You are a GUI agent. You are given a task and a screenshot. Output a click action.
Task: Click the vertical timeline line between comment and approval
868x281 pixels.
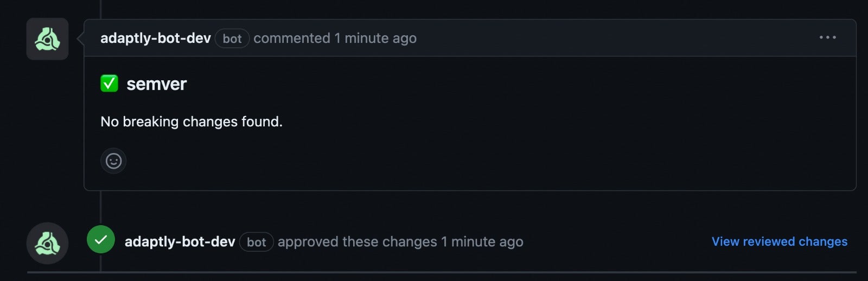101,206
